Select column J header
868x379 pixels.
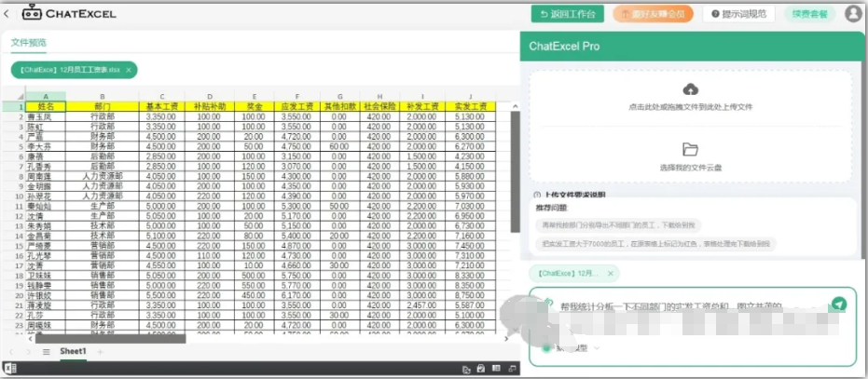point(470,96)
